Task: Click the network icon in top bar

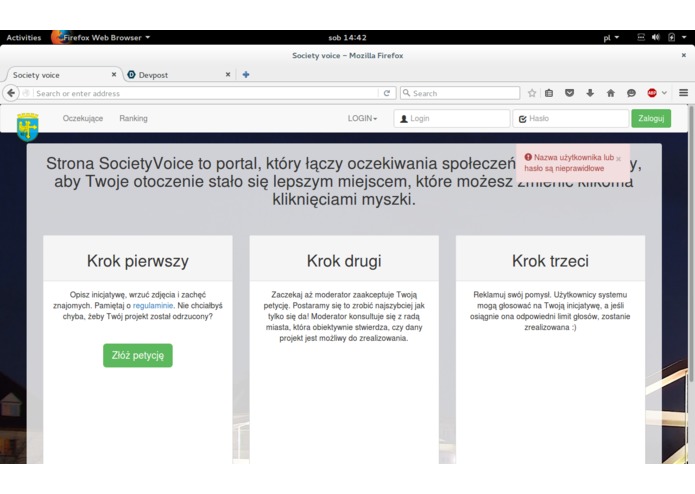Action: (641, 37)
